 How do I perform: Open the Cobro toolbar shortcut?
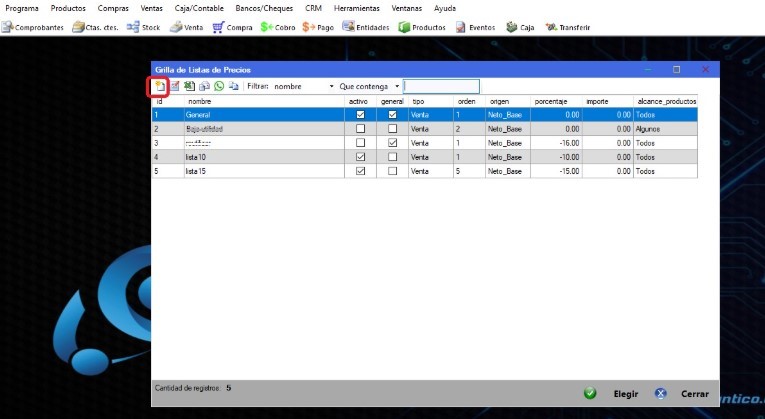pos(278,27)
